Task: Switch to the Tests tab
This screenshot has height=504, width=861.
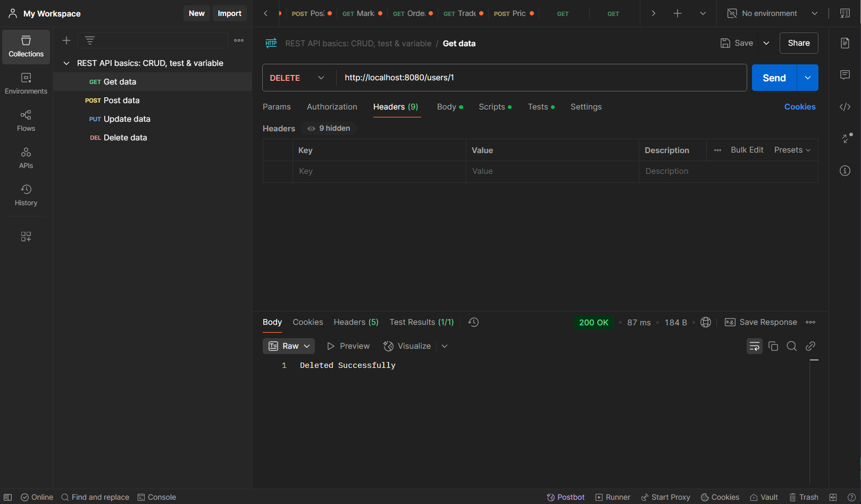Action: tap(541, 107)
